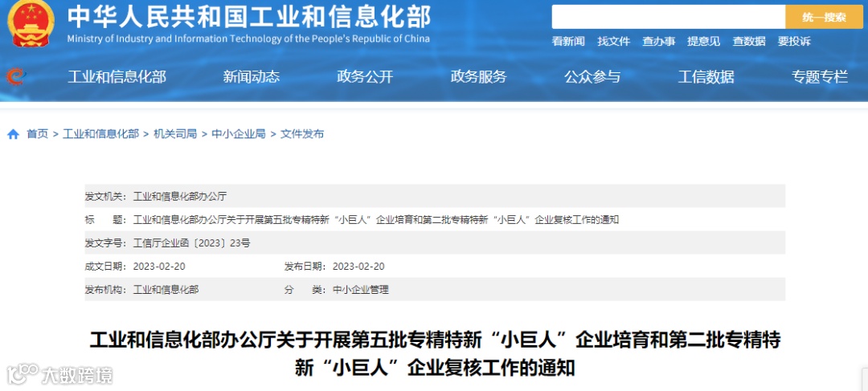Open the 查办事 quick link
This screenshot has width=868, height=391.
(659, 41)
